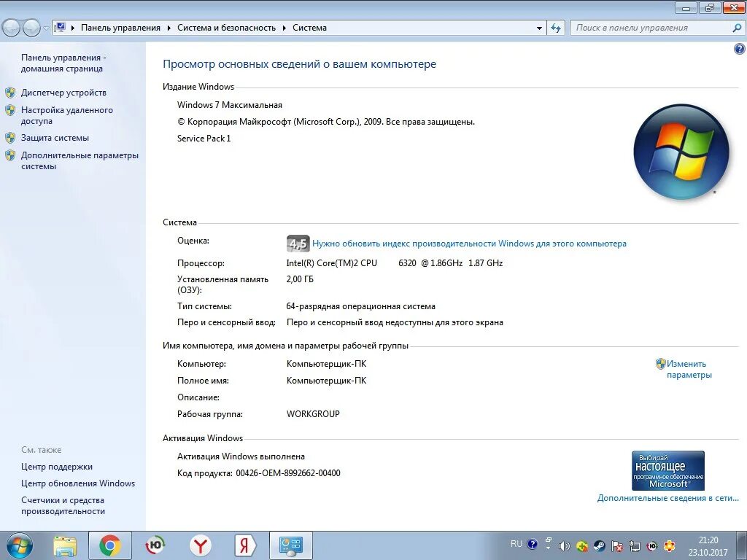Open Защита системы link
The width and height of the screenshot is (747, 560).
pos(55,138)
